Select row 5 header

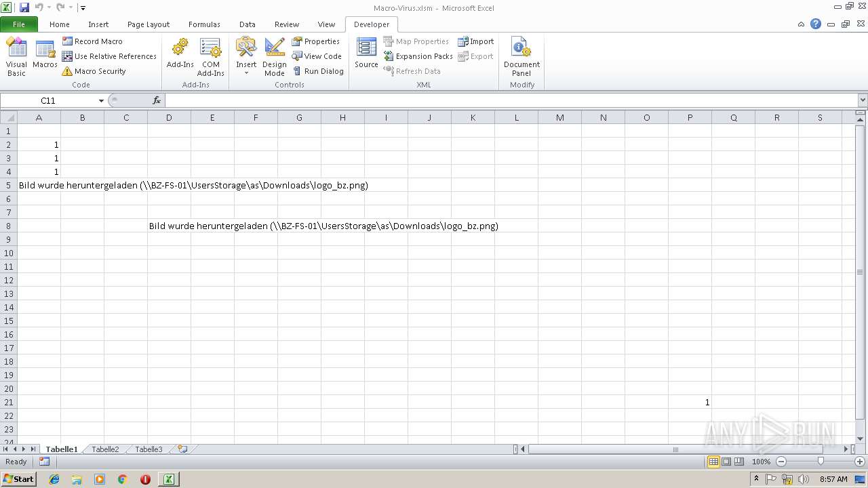pos(8,185)
